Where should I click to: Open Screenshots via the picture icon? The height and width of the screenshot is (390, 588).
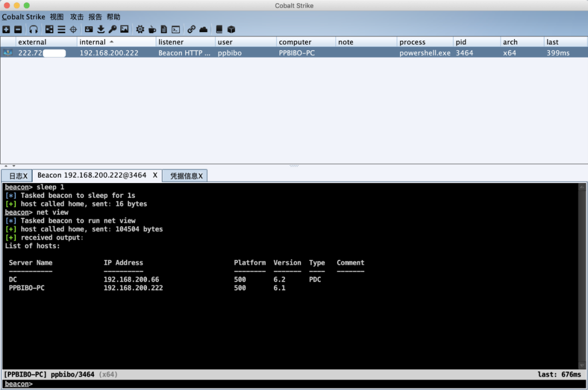(125, 29)
